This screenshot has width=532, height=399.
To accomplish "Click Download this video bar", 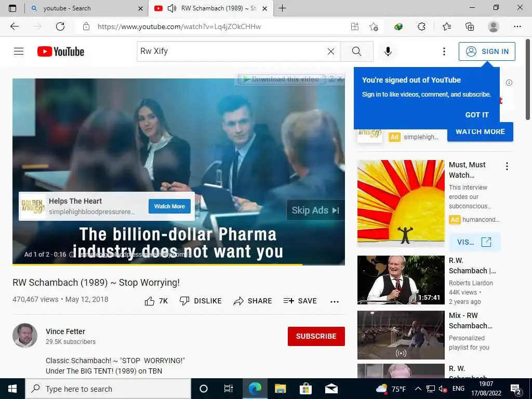I will click(282, 79).
